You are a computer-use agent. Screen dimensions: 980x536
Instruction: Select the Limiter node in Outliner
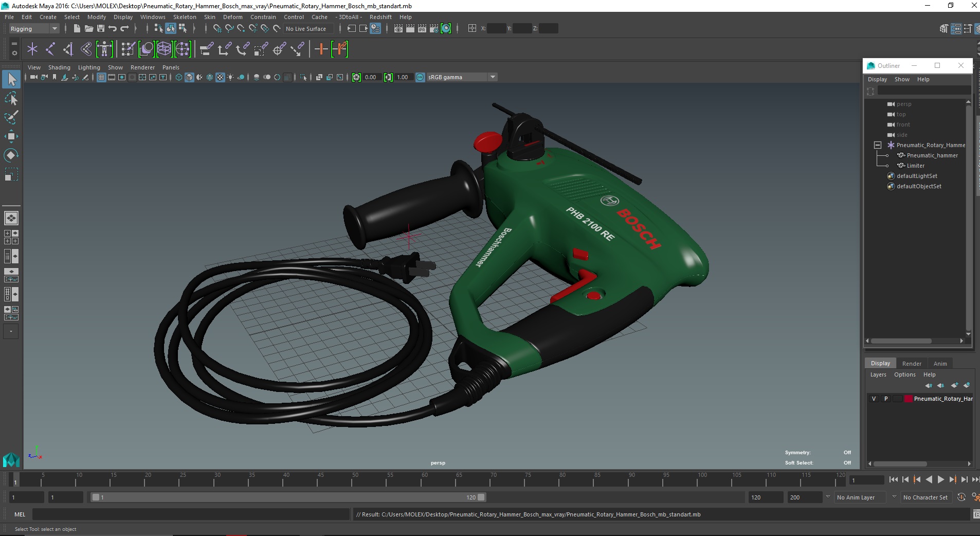pyautogui.click(x=915, y=166)
